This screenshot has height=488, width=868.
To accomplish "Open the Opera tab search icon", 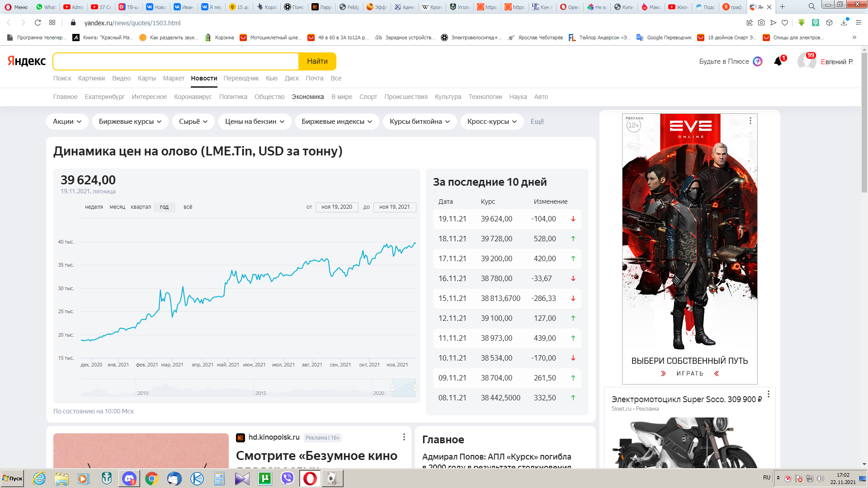I will [812, 7].
